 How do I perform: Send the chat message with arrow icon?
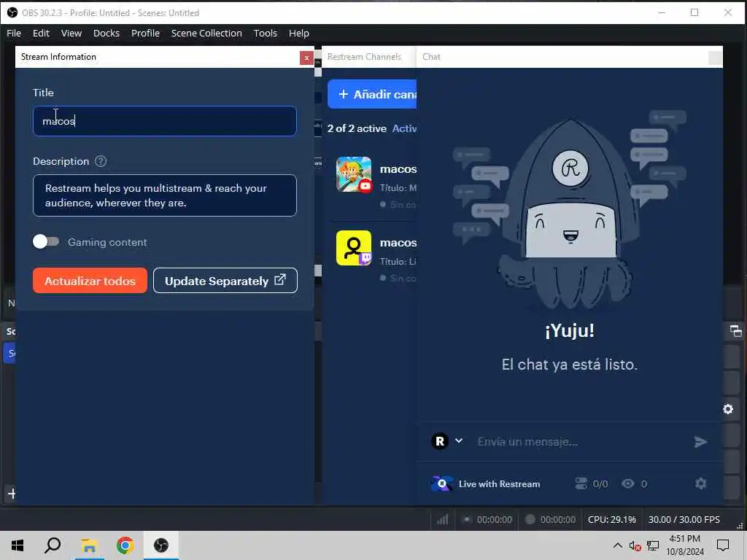[700, 442]
